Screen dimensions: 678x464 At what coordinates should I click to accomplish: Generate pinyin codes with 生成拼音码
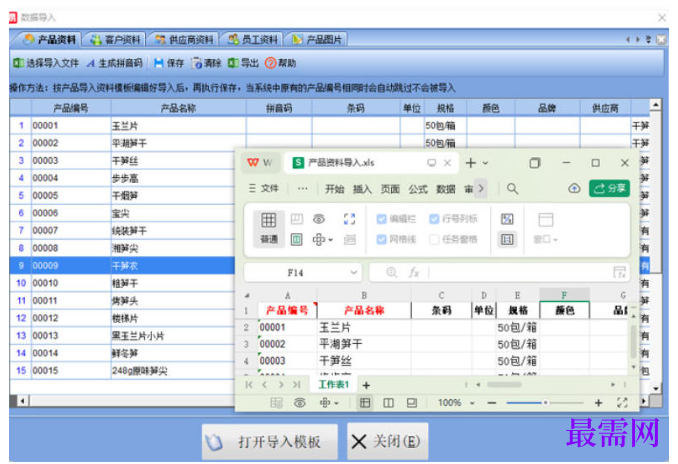click(115, 63)
